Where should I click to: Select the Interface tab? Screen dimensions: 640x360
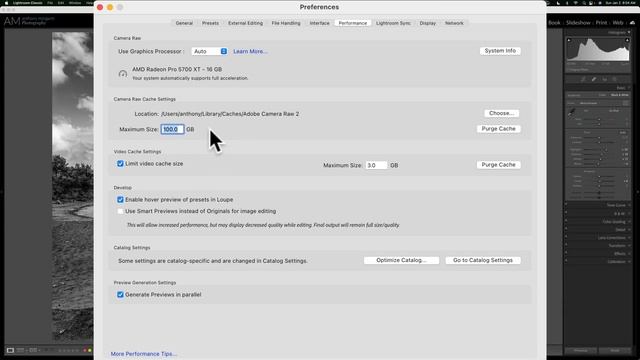pos(319,23)
